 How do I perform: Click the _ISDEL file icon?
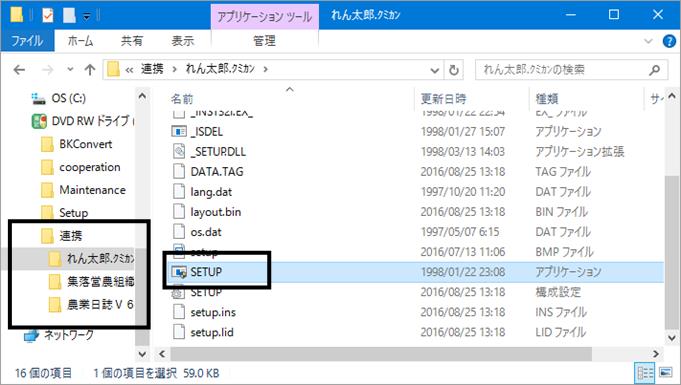tap(179, 131)
